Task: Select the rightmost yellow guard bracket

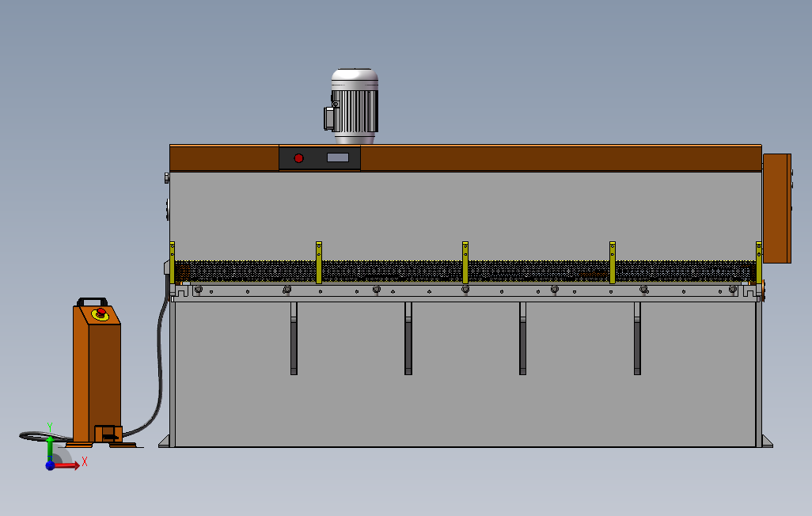Action: [759, 263]
